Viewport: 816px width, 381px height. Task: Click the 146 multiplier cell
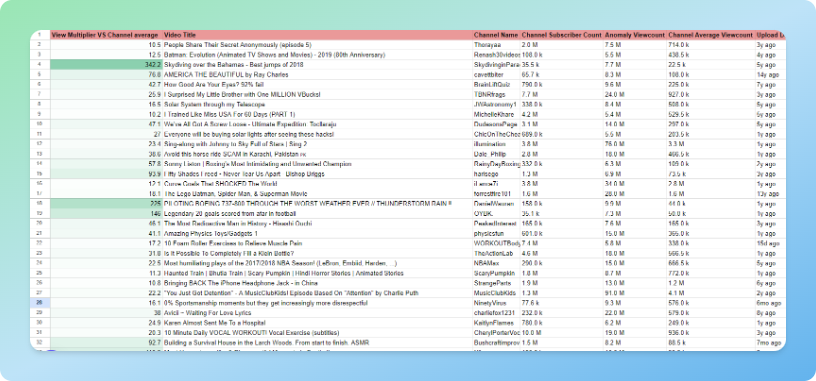106,213
